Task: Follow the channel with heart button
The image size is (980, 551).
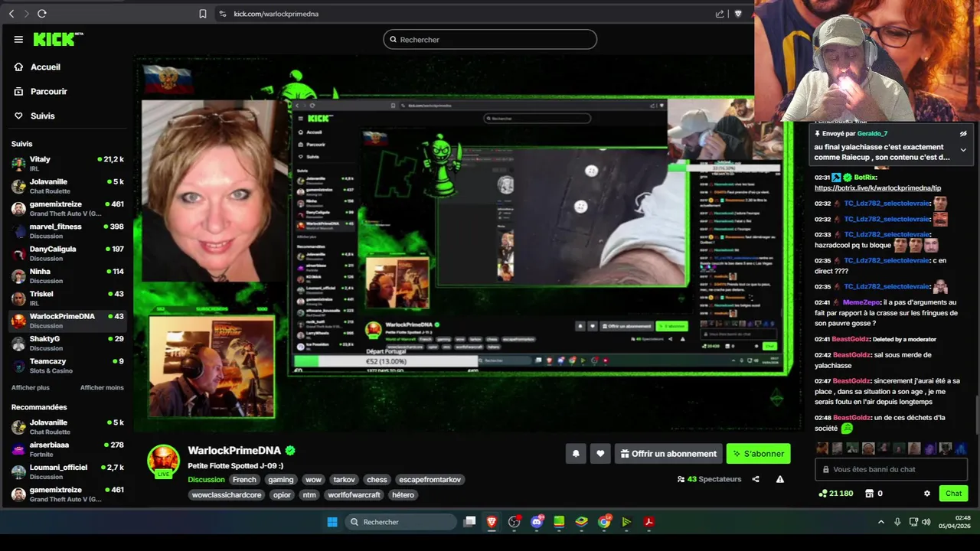Action: coord(600,454)
